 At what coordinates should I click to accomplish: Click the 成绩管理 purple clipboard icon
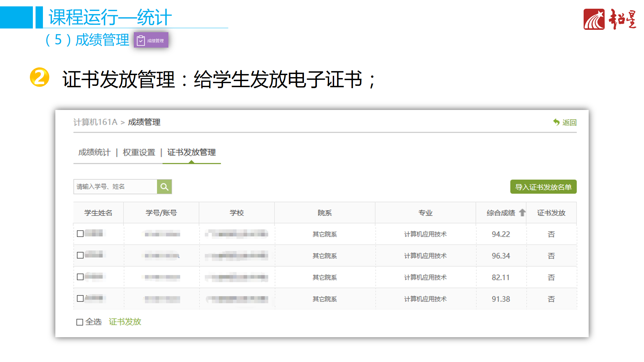pos(141,41)
